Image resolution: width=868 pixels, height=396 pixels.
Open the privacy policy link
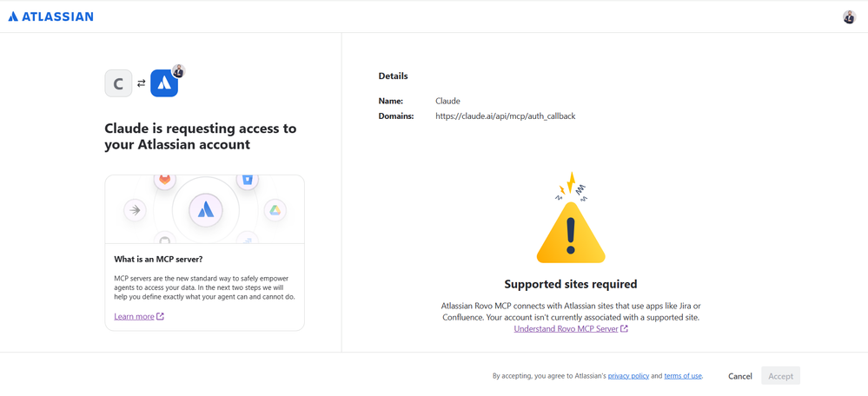pos(628,376)
